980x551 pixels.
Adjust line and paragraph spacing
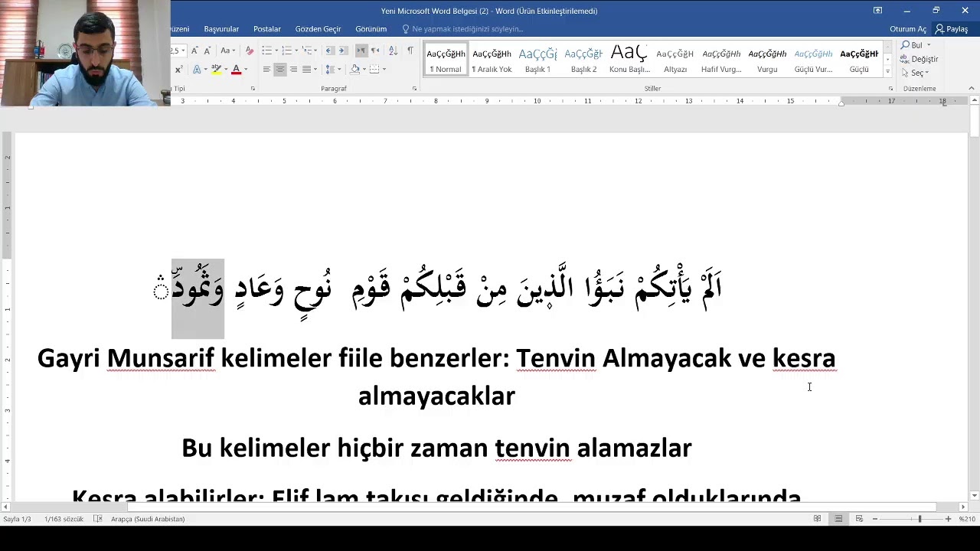331,70
